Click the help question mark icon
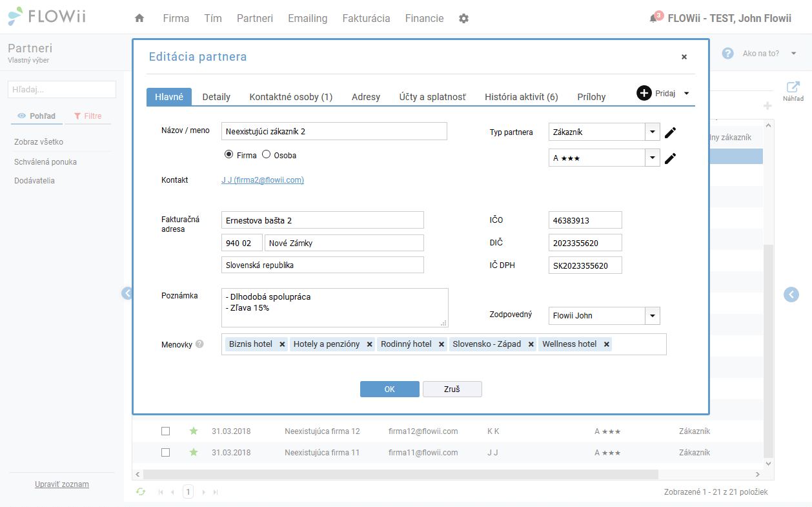This screenshot has width=812, height=507. [x=727, y=53]
